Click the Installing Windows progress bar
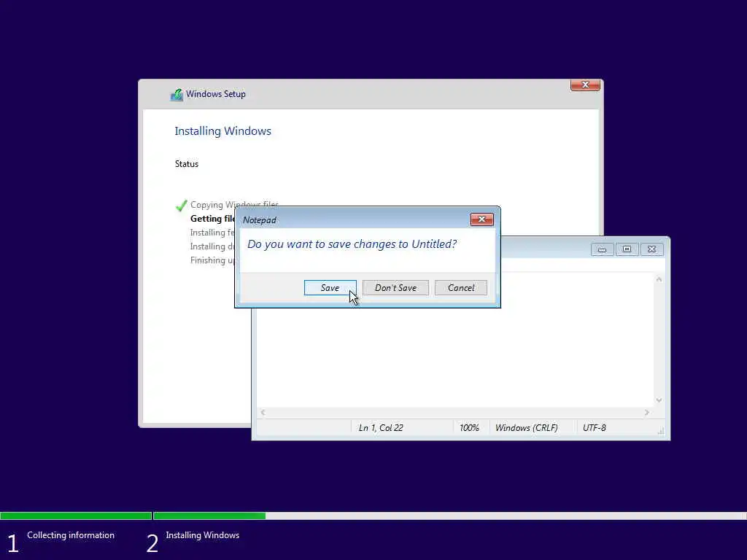 [x=449, y=516]
